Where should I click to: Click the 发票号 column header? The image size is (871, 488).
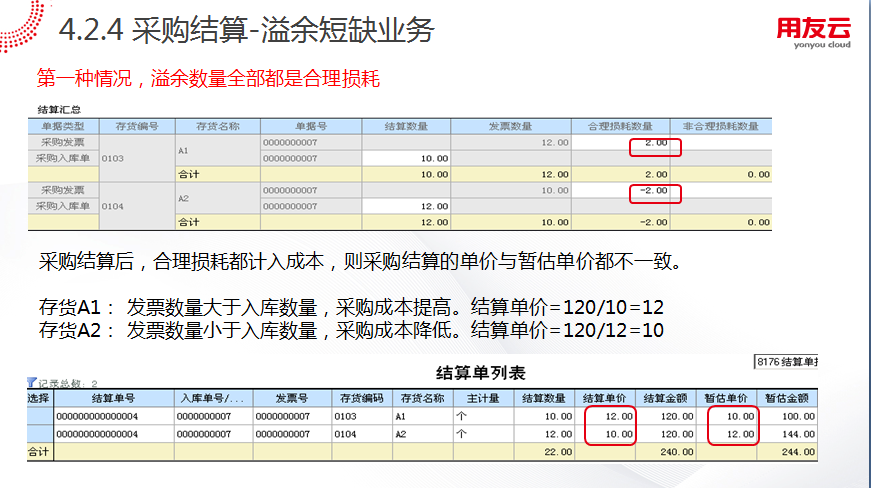click(x=292, y=398)
